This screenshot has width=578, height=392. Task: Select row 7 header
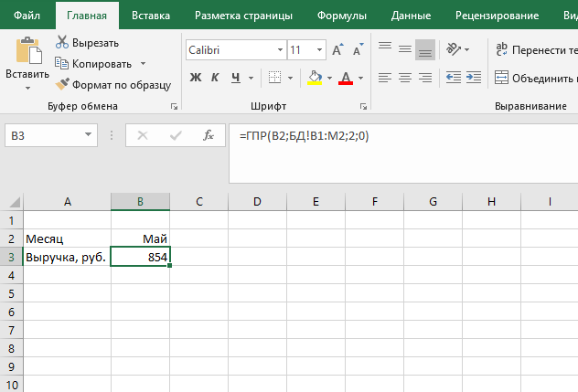coord(11,330)
